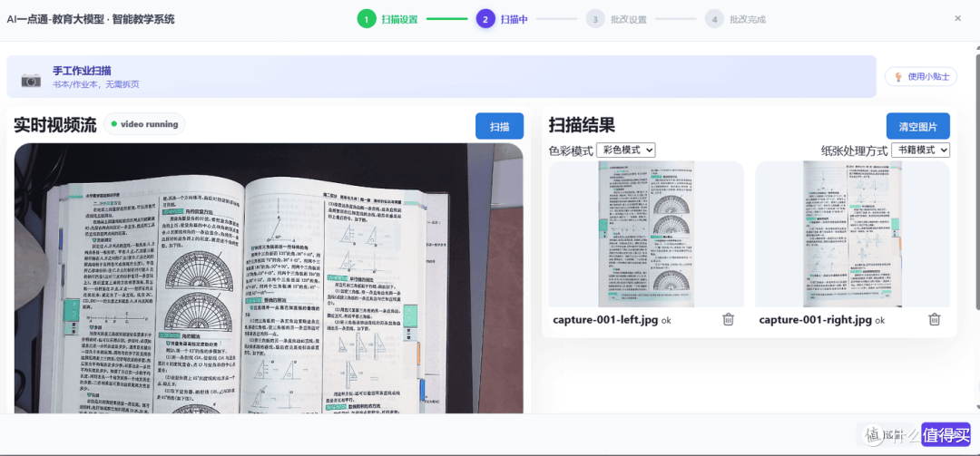
Task: Click the 实时视频流 heading
Action: (x=55, y=125)
